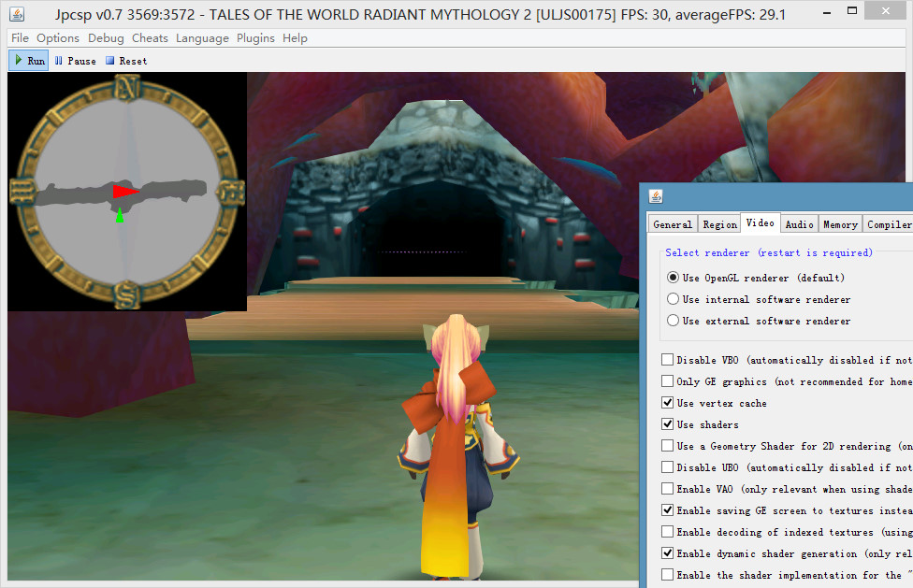Switch to the General settings tab

tap(673, 224)
